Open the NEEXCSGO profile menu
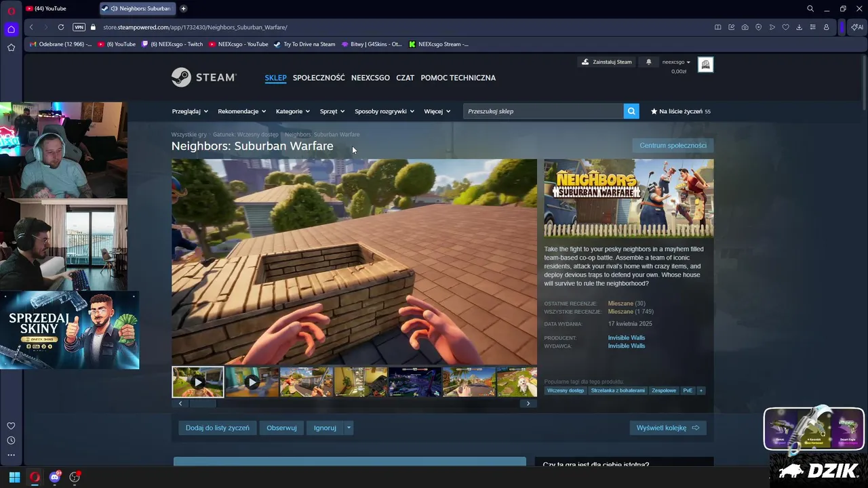Viewport: 868px width, 488px height. click(370, 78)
